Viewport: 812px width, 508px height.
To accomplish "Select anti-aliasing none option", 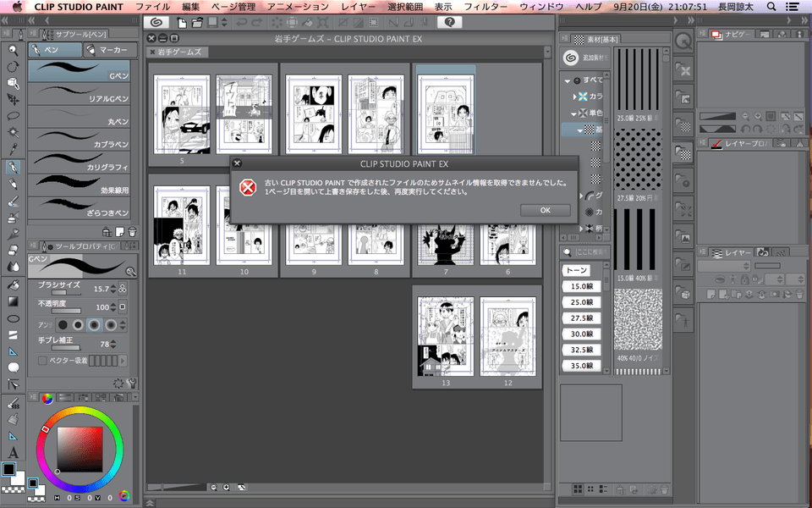I will (62, 325).
